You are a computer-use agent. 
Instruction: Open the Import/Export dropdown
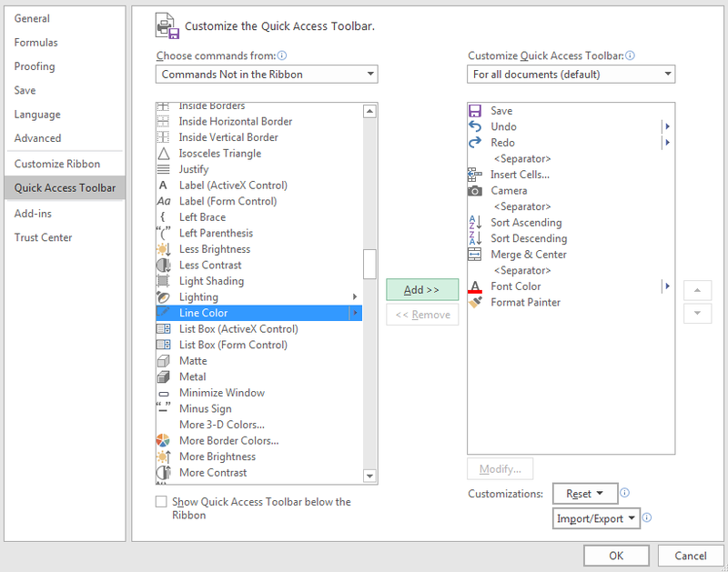point(596,517)
